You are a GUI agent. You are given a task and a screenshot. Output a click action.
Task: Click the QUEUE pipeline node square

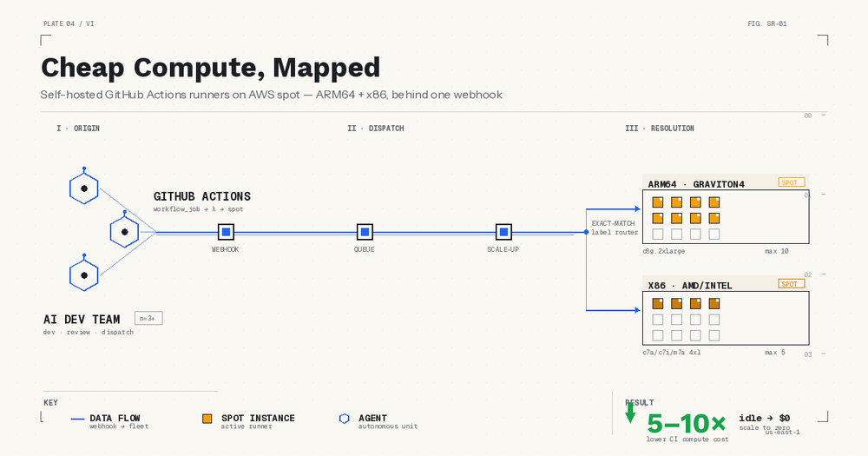coord(365,232)
